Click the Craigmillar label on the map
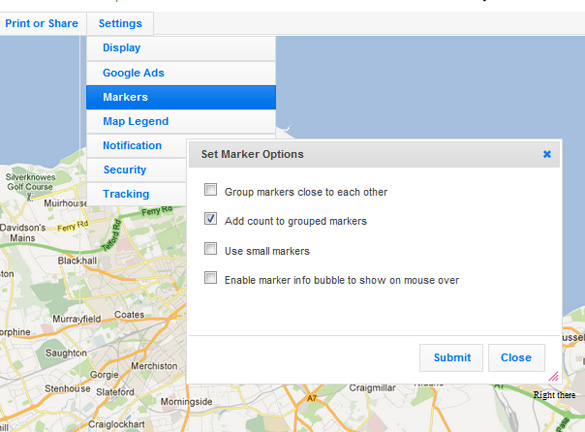The width and height of the screenshot is (585, 432). pos(372,388)
